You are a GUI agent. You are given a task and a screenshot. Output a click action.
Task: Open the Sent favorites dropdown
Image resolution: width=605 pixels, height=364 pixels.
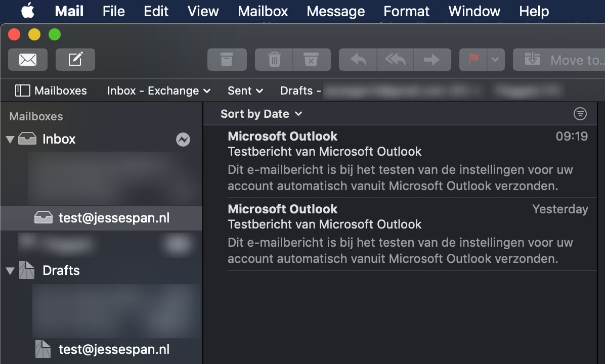tap(245, 90)
